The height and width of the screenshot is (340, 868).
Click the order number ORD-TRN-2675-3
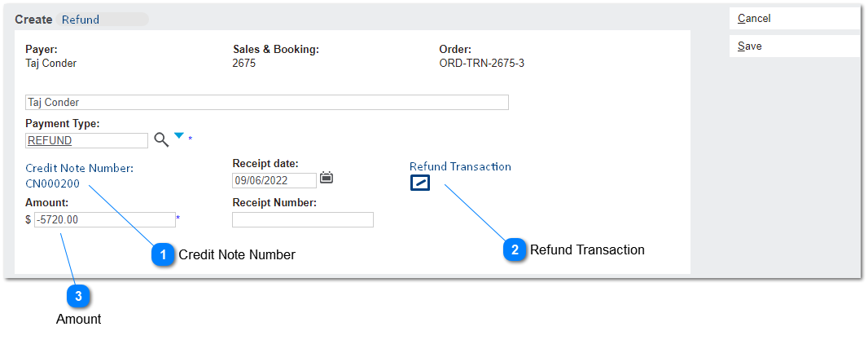pyautogui.click(x=481, y=64)
